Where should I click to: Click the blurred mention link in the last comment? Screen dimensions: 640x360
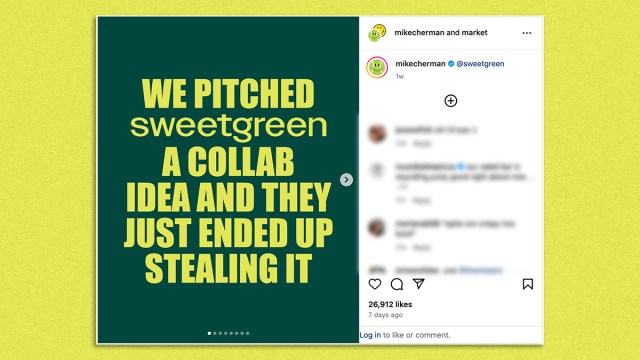click(480, 270)
